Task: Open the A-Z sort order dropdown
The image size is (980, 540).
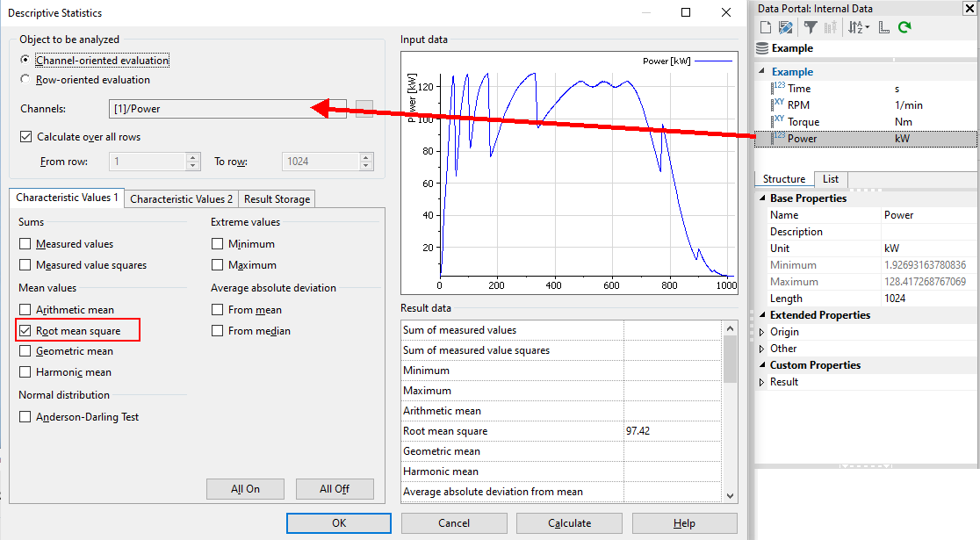Action: 858,27
